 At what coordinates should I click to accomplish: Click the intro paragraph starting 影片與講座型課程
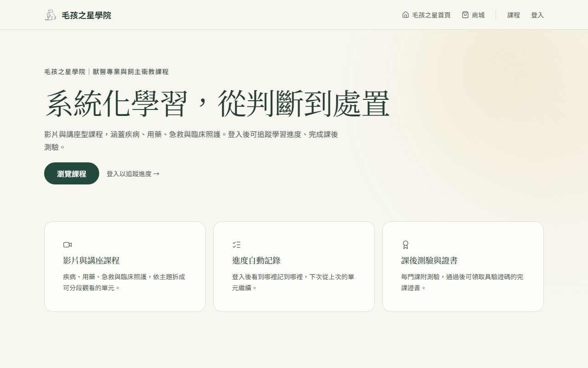(x=191, y=141)
